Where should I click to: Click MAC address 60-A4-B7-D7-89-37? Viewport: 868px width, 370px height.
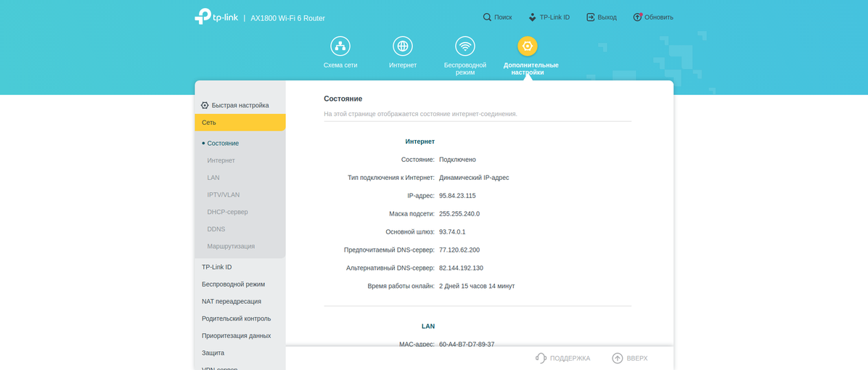coord(467,344)
